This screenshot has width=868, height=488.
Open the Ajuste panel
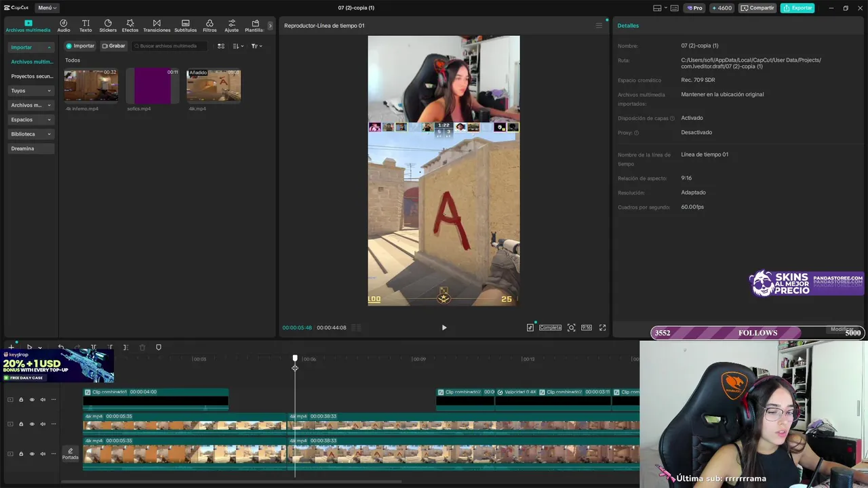tap(231, 26)
